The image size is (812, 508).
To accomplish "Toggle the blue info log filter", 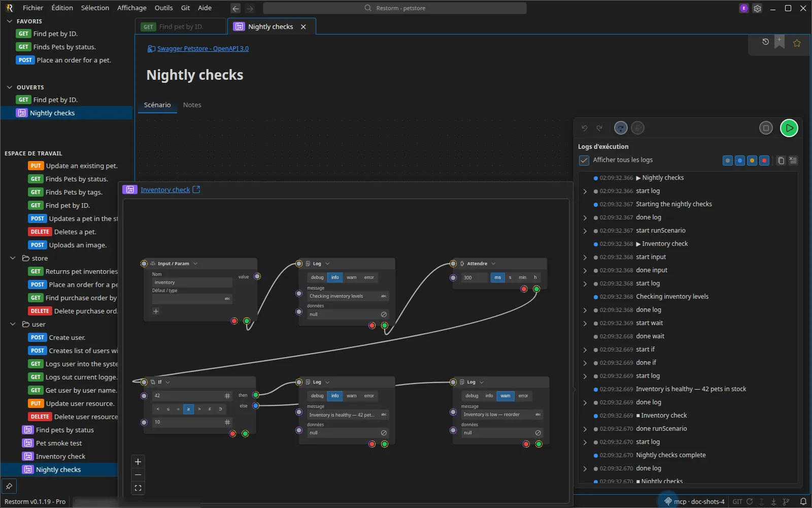I will tap(740, 161).
